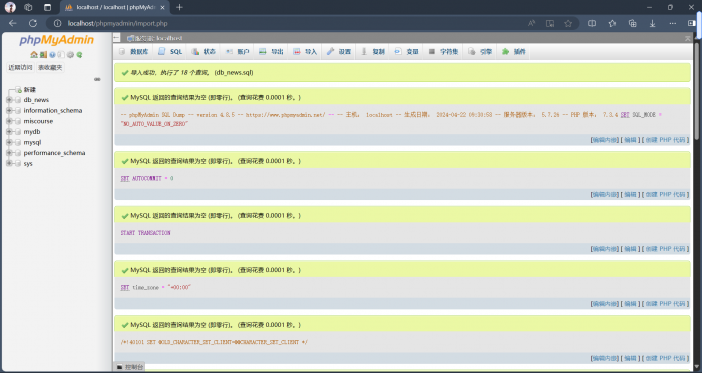Expand the performance_schema database tree

[x=9, y=153]
